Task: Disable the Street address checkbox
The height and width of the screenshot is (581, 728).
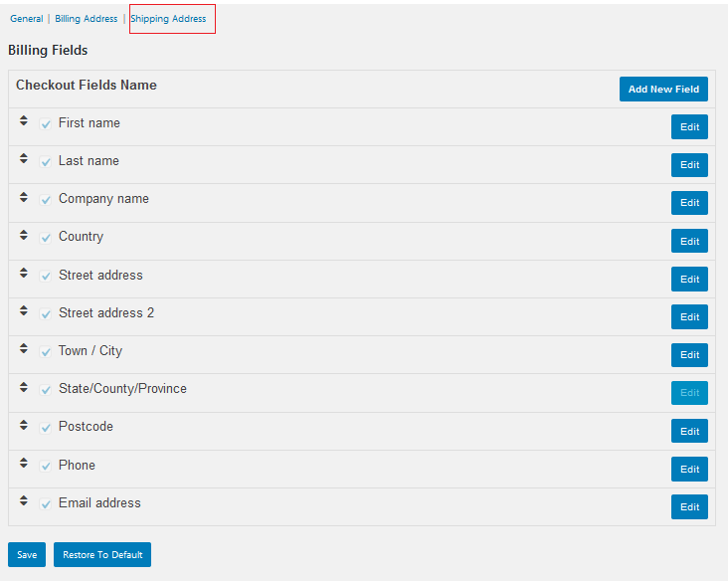Action: click(45, 277)
